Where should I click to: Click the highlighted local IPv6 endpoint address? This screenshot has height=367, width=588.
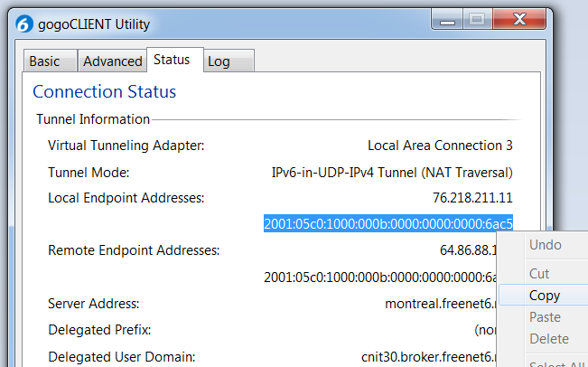tap(388, 224)
